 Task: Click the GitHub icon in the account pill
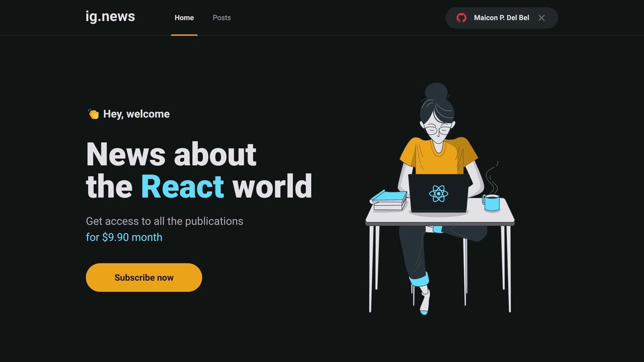pos(461,18)
